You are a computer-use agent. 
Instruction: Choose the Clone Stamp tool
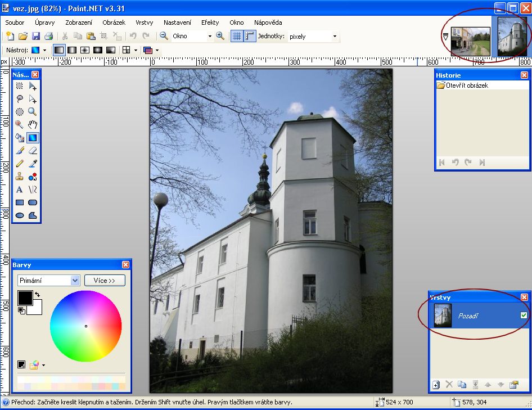click(19, 176)
